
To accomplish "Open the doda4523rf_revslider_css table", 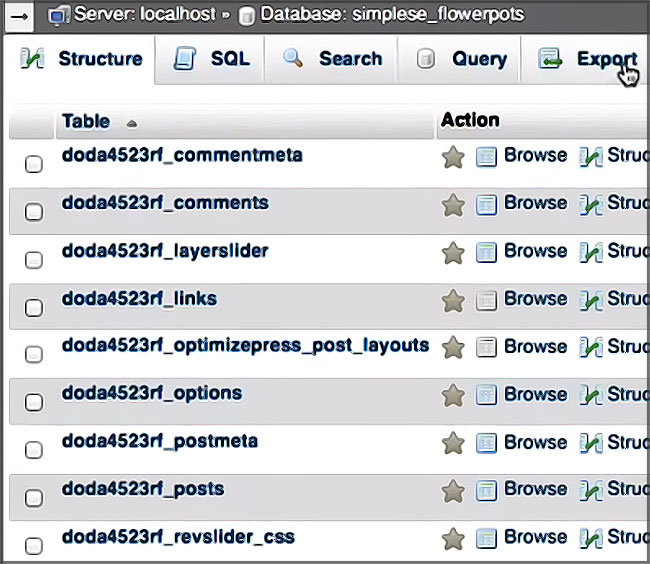I will point(178,537).
